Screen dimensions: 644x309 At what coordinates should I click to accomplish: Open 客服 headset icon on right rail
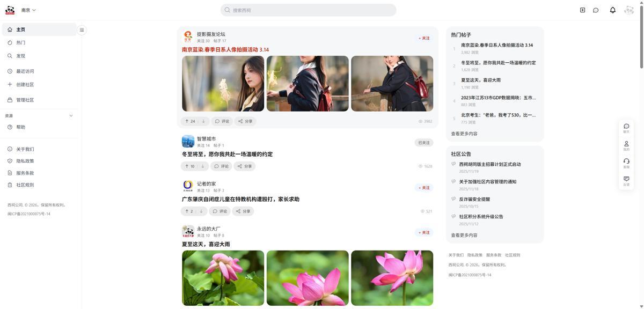pos(626,163)
